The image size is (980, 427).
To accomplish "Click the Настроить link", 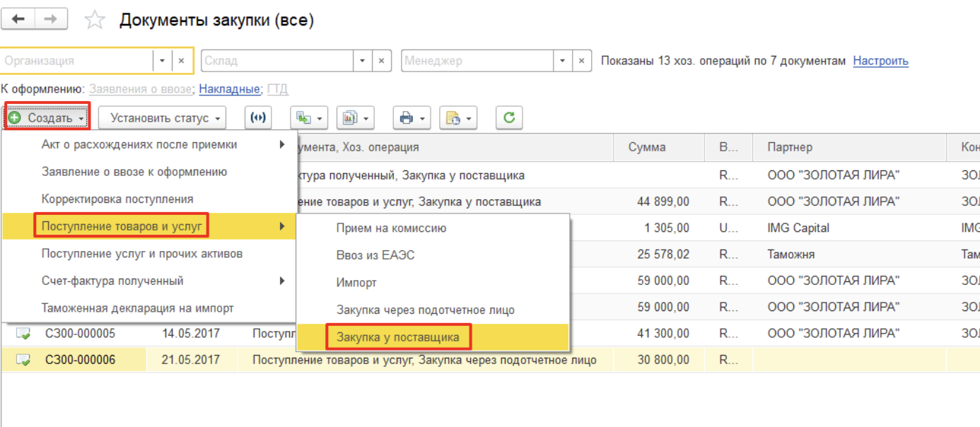I will click(x=880, y=61).
